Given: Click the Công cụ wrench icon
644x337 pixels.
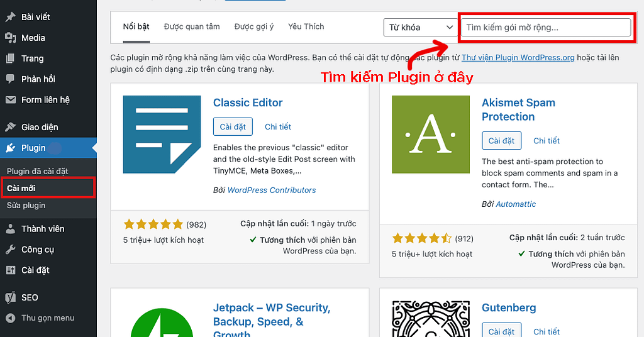Looking at the screenshot, I should click(x=10, y=249).
